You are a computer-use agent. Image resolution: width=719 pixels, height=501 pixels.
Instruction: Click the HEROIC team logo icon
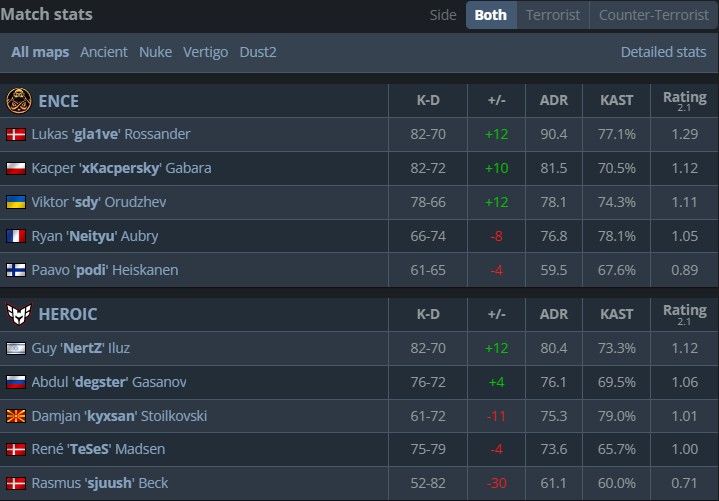point(17,314)
